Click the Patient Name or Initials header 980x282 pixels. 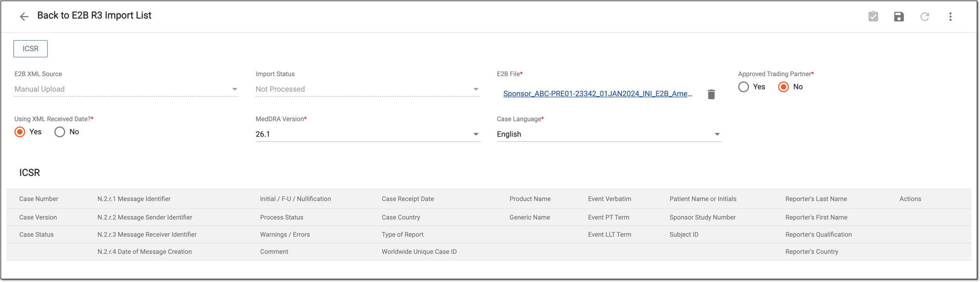703,199
